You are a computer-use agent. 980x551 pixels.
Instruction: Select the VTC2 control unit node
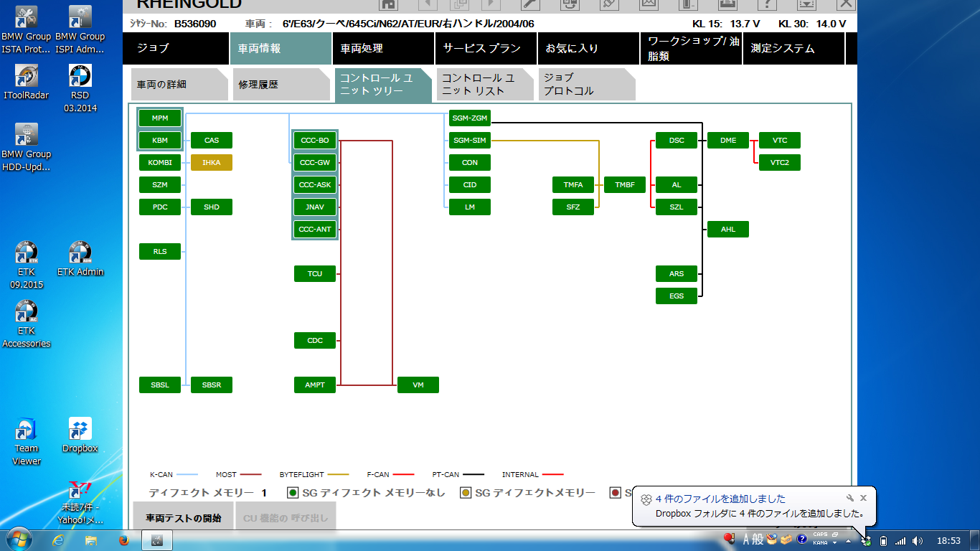(x=780, y=163)
